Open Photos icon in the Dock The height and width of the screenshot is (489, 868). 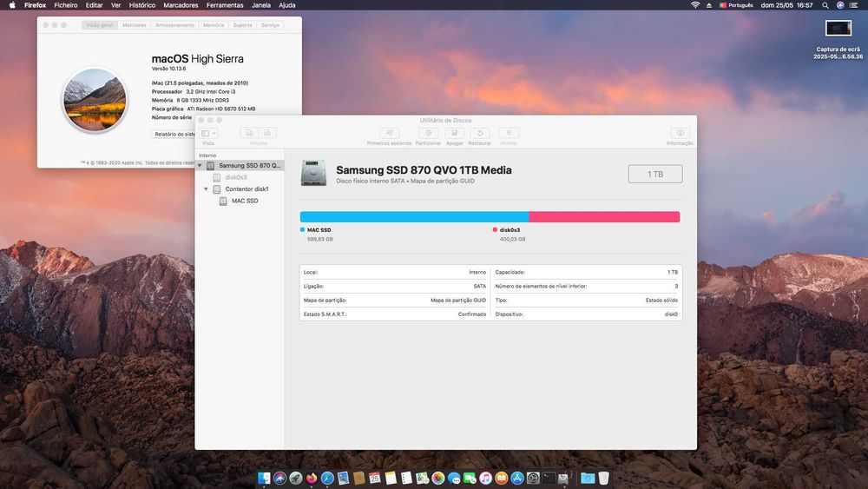pyautogui.click(x=438, y=478)
